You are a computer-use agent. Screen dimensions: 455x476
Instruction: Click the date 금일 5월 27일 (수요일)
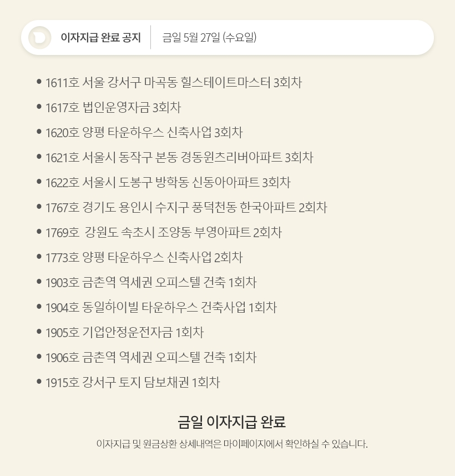coord(209,38)
